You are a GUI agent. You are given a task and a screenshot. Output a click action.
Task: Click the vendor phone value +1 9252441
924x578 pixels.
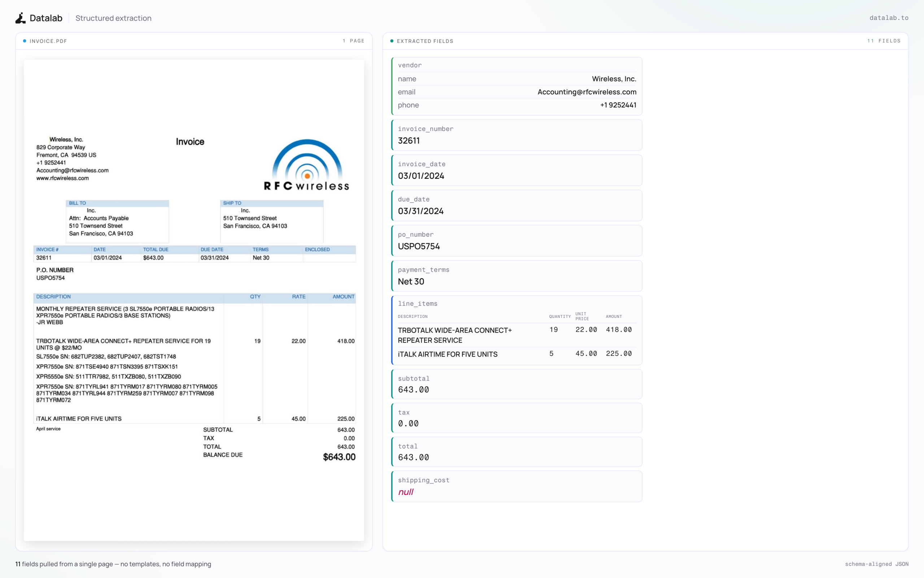pyautogui.click(x=618, y=105)
